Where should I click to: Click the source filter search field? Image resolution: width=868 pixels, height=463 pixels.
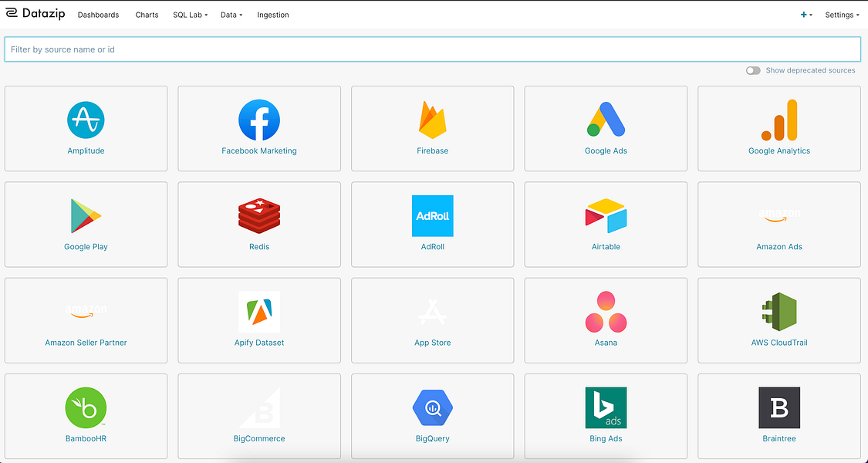[x=432, y=49]
